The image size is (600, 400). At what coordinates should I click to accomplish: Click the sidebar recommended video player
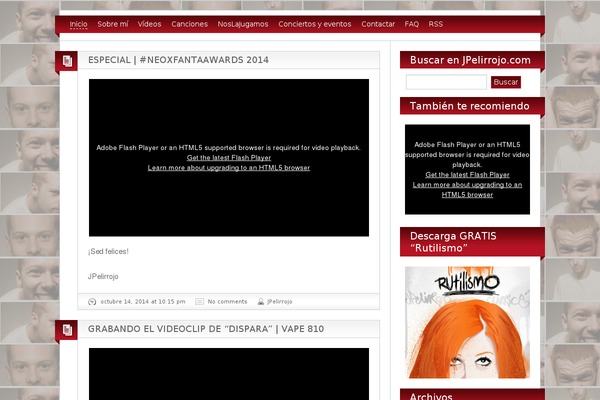coord(467,169)
